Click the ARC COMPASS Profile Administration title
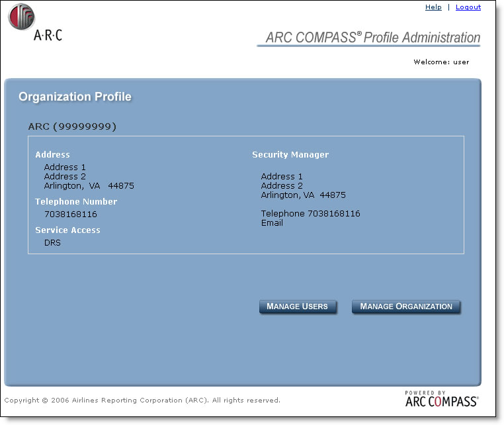 point(373,37)
